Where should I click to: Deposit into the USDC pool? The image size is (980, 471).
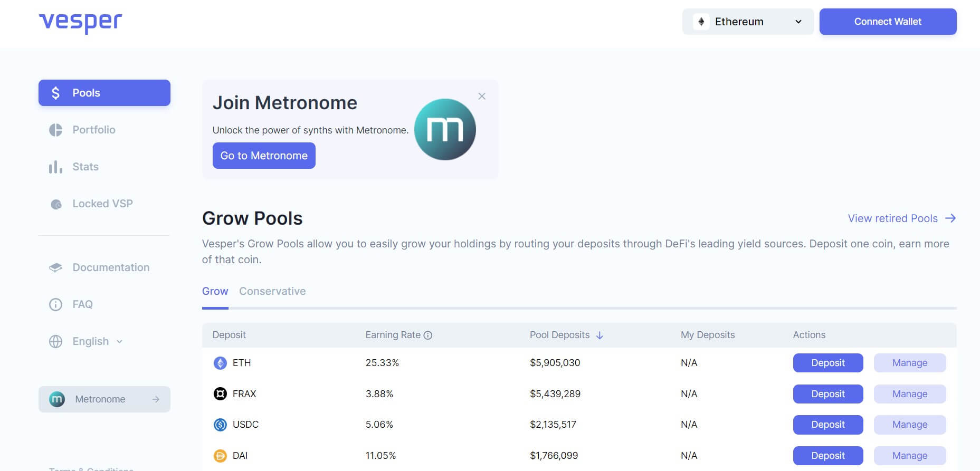click(x=828, y=425)
